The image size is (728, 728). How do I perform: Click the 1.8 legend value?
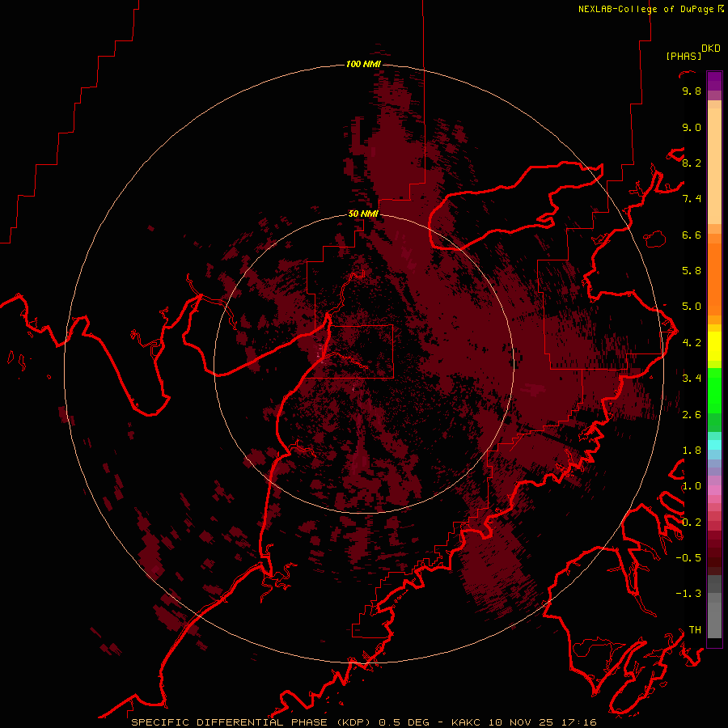click(692, 451)
